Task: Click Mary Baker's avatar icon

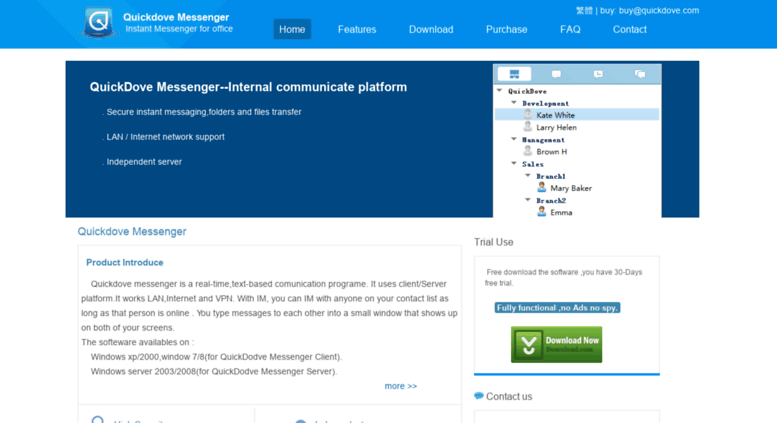Action: coord(542,187)
